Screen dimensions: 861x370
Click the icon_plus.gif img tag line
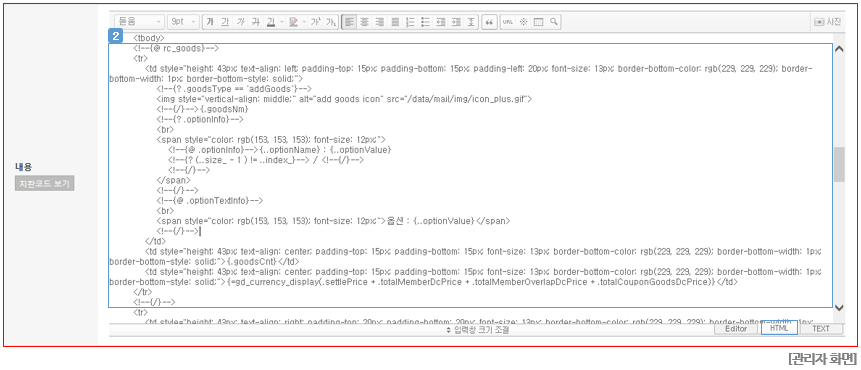tap(344, 99)
